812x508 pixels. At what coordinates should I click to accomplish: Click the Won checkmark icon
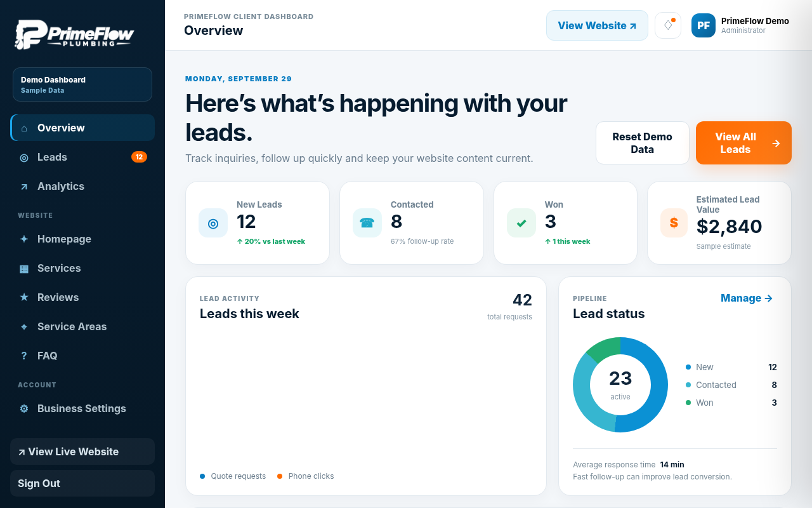tap(521, 223)
